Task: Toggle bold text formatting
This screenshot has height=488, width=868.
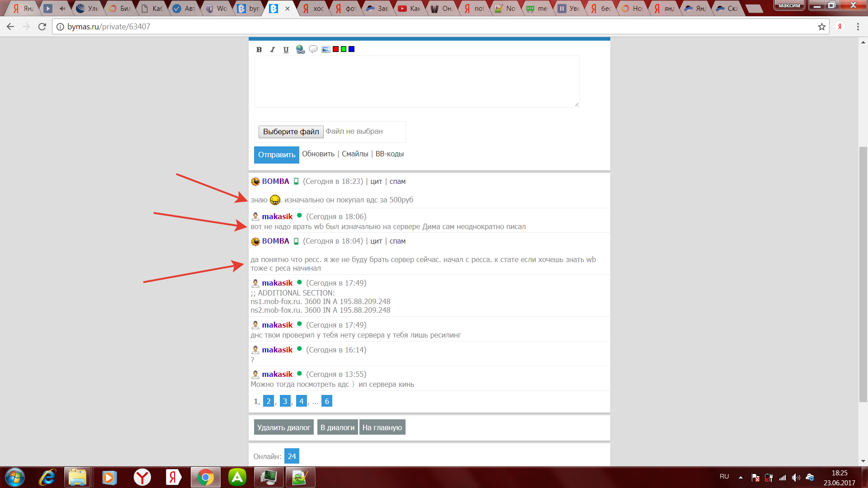Action: tap(259, 50)
